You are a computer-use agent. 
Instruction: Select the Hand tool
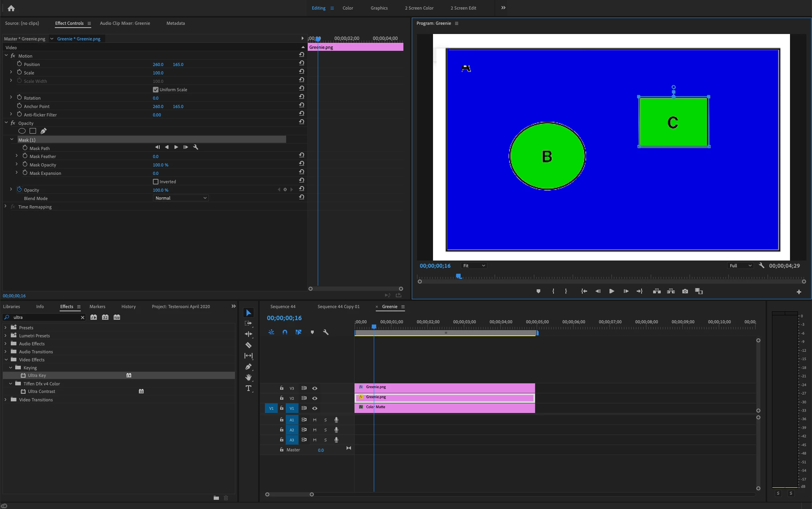click(x=249, y=377)
